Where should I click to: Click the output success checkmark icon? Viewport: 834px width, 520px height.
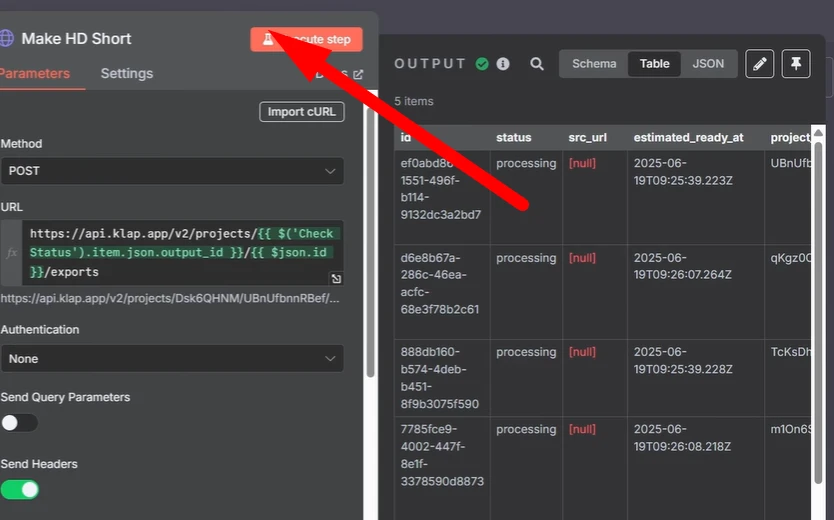tap(482, 64)
